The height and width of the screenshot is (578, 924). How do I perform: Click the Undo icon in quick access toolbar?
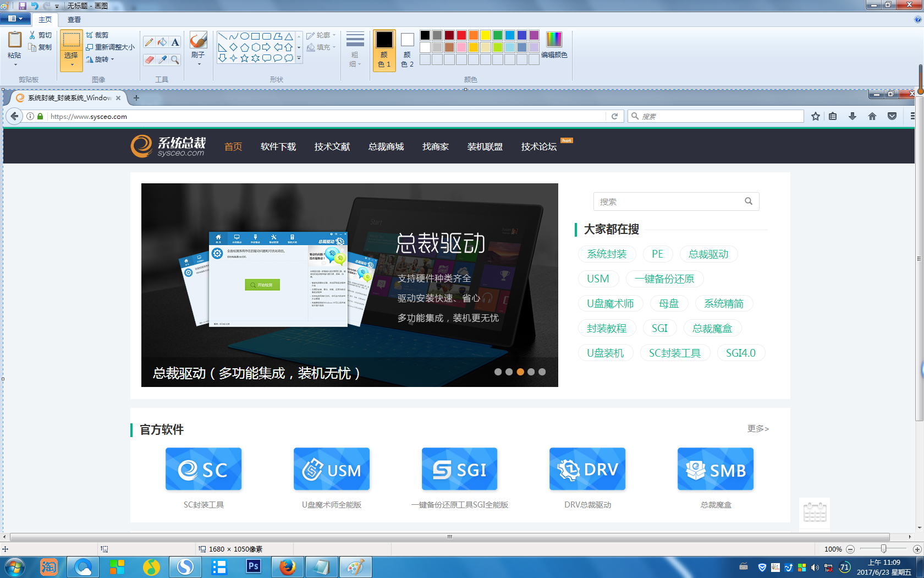tap(35, 6)
